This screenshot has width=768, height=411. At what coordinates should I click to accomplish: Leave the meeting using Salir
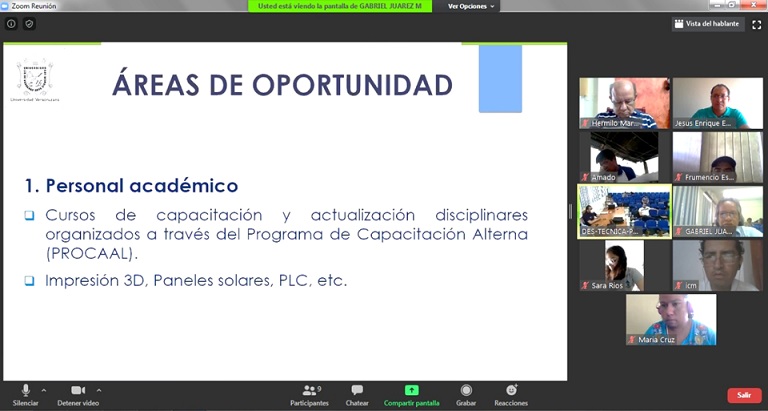tap(743, 395)
